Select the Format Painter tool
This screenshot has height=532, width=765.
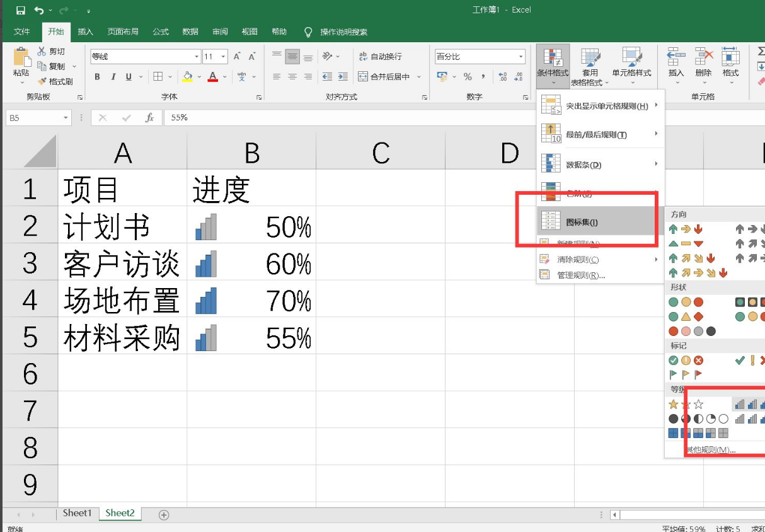pyautogui.click(x=55, y=81)
